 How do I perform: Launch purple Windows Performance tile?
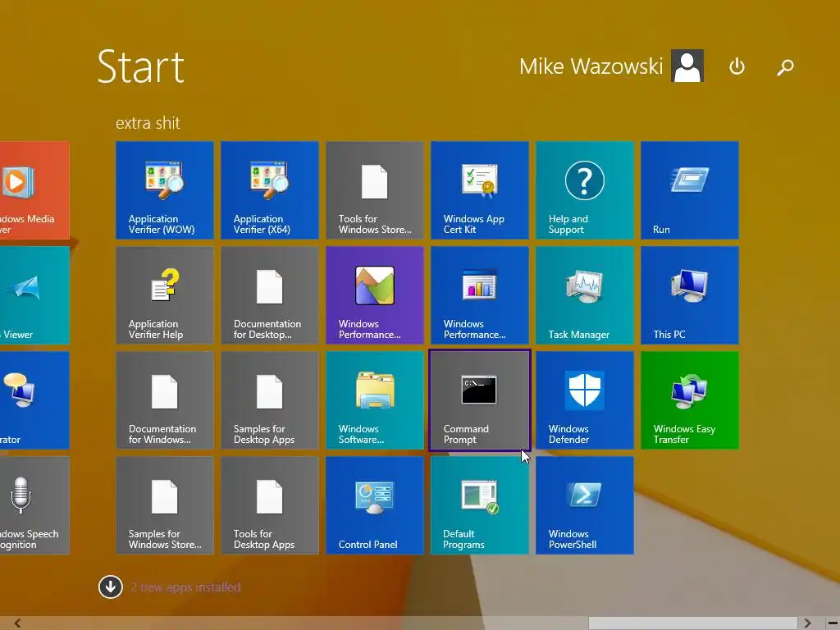[x=374, y=295]
